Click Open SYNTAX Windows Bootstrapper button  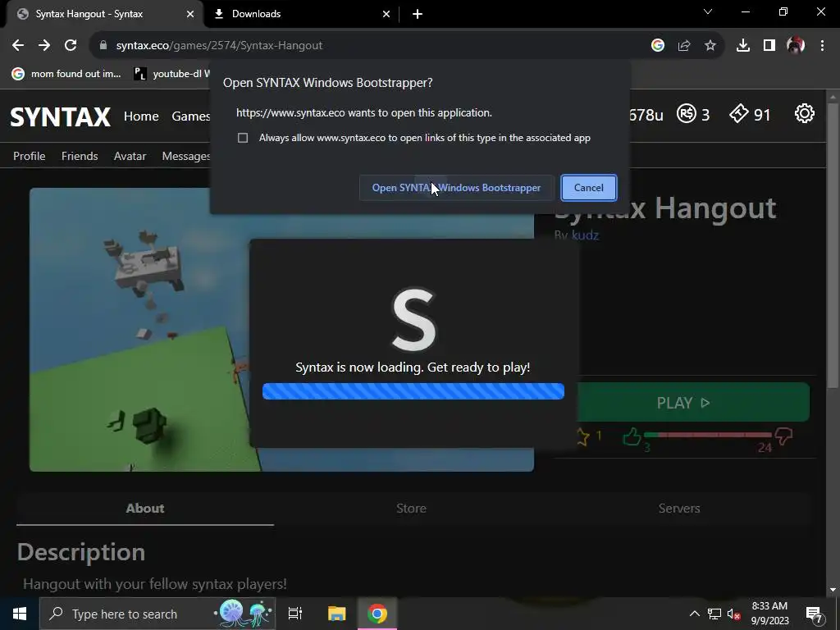tap(456, 188)
